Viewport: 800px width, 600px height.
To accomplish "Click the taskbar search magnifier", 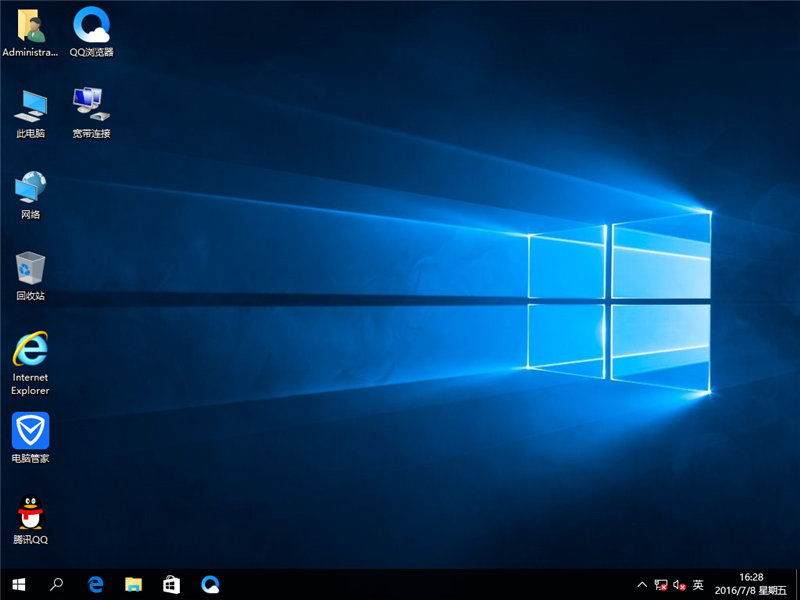I will click(56, 584).
